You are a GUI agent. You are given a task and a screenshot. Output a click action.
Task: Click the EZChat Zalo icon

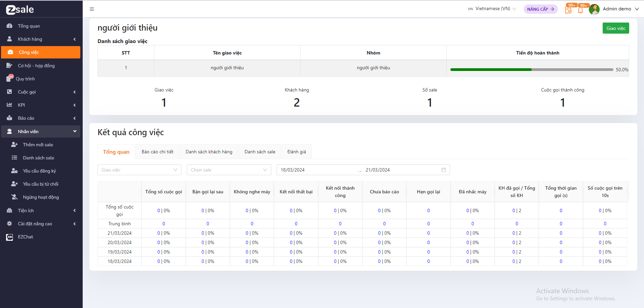9,237
